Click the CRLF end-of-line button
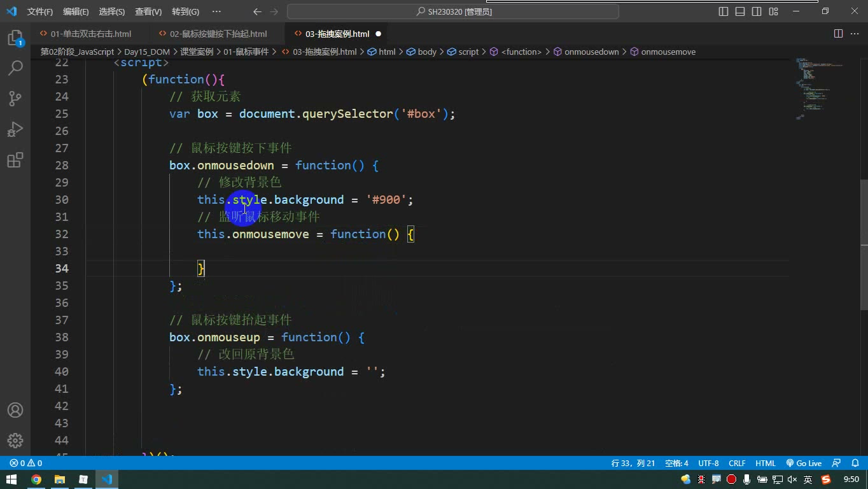Image resolution: width=868 pixels, height=489 pixels. coord(737,463)
